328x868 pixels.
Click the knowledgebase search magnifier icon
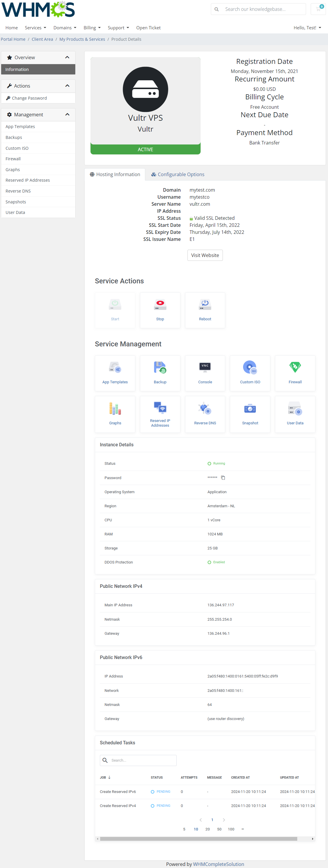[216, 9]
